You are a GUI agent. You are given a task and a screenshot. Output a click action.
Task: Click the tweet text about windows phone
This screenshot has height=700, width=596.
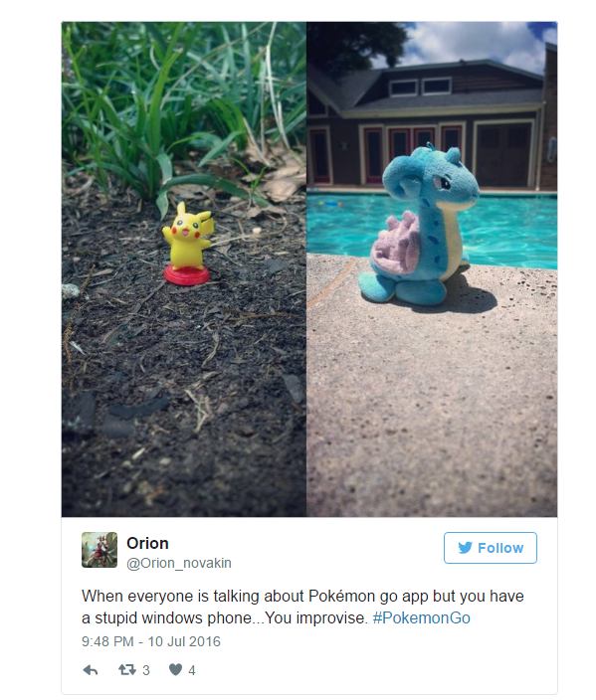pos(302,608)
